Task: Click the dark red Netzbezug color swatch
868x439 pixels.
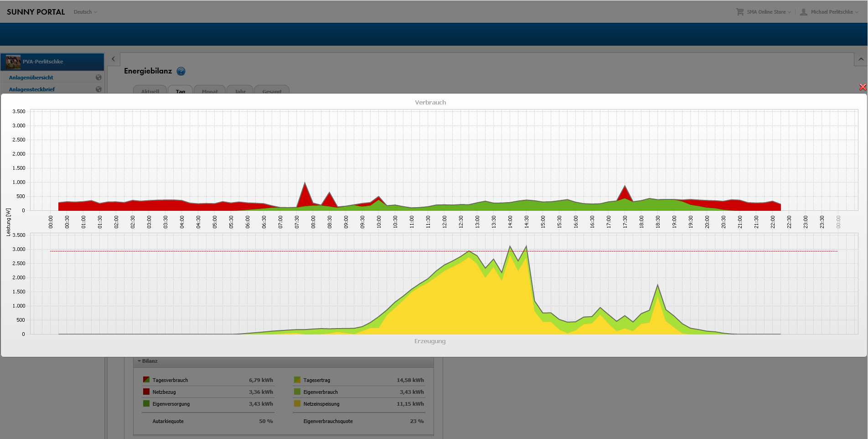Action: (x=146, y=392)
